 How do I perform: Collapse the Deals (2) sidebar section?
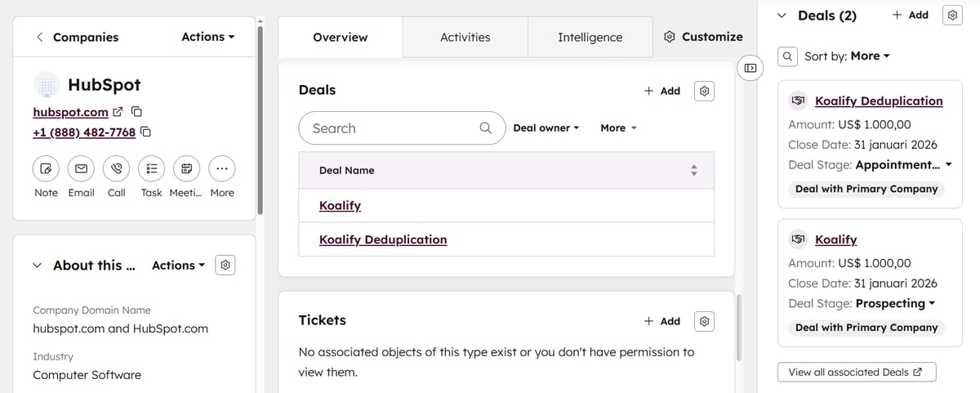click(782, 15)
